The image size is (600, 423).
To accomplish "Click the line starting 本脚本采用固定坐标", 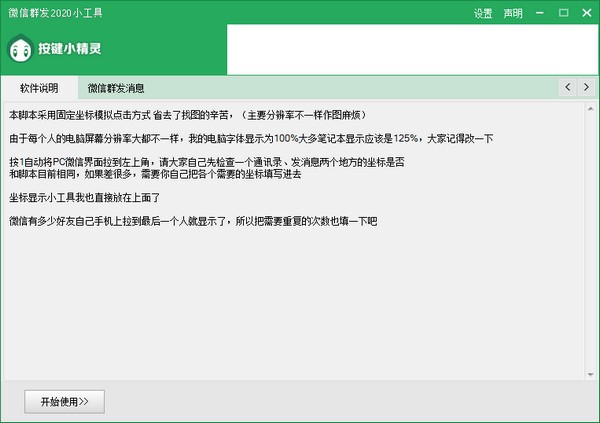I will [188, 115].
